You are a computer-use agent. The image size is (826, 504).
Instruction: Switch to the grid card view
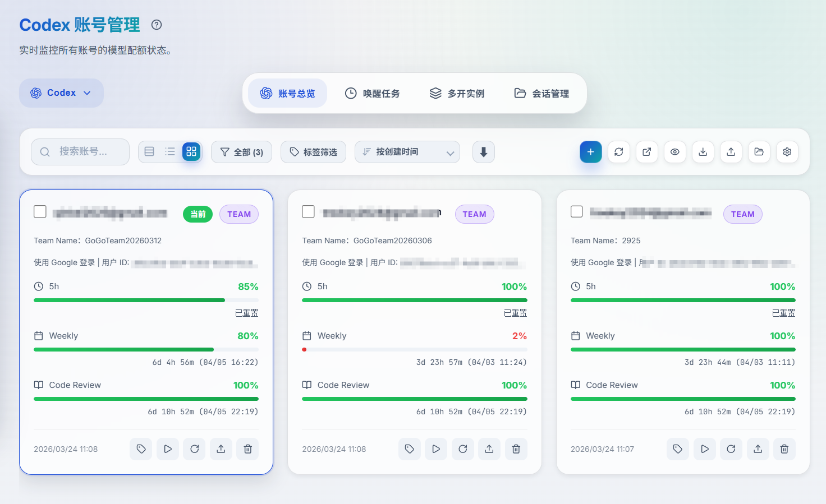191,151
